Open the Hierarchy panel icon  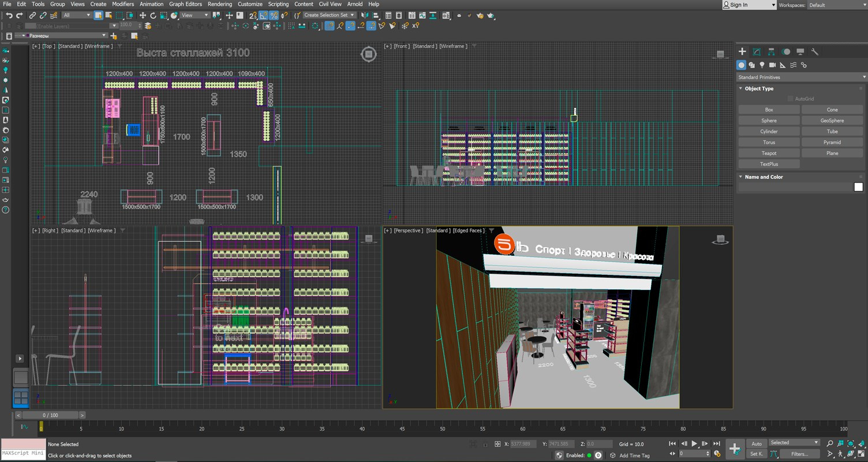[x=771, y=52]
